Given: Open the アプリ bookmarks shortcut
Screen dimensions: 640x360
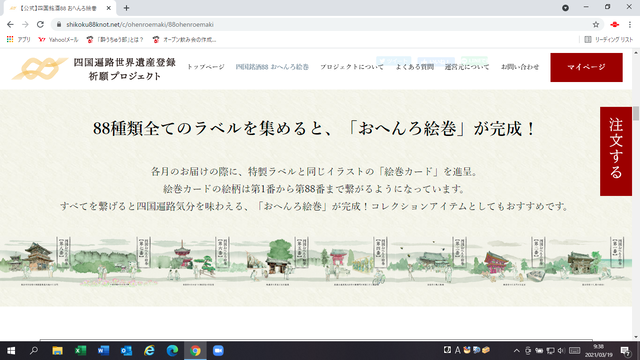Looking at the screenshot, I should coord(18,40).
